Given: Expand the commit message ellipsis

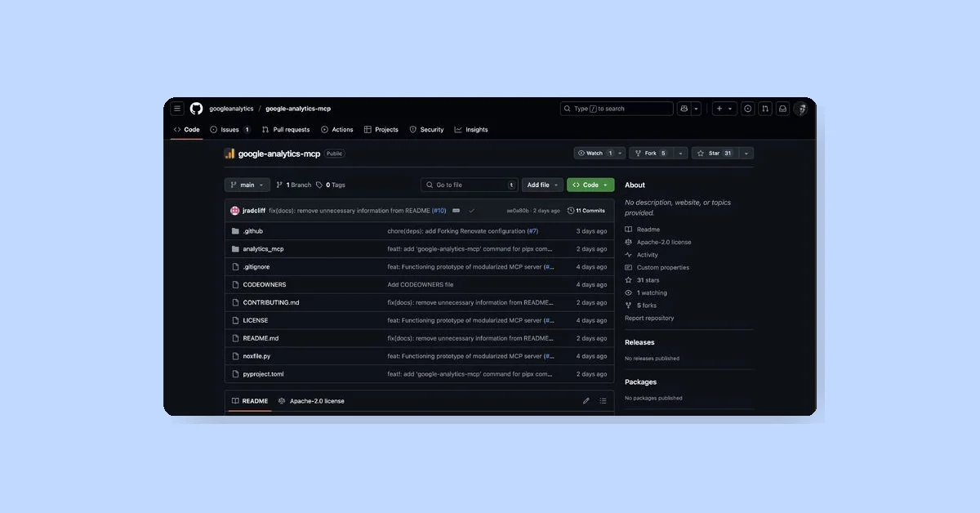Looking at the screenshot, I should 456,211.
